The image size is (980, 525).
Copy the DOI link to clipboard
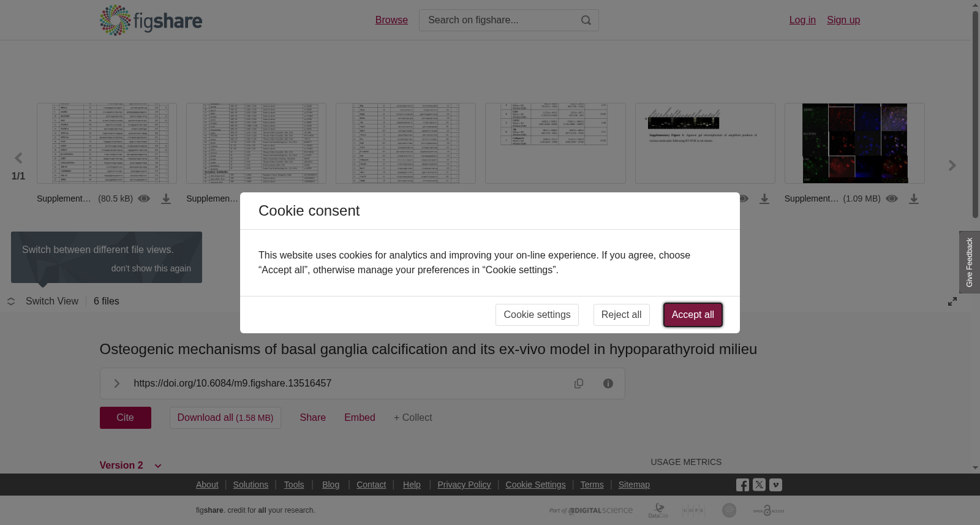coord(579,383)
